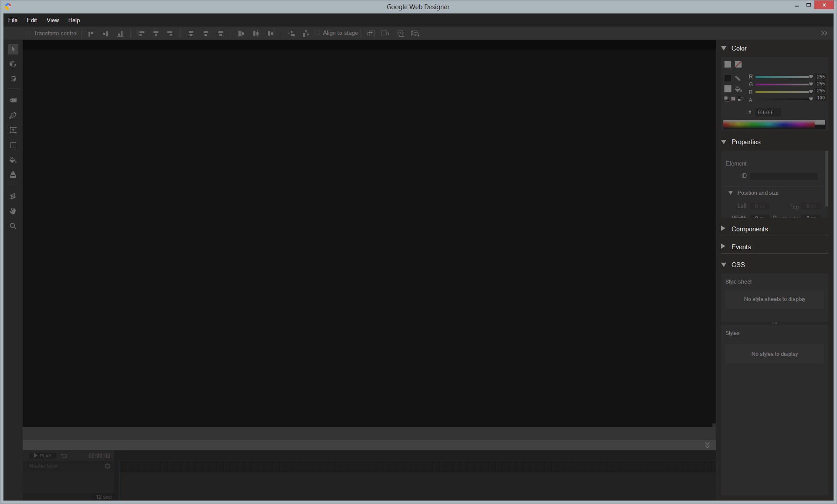Click the timeline layer settings gear
This screenshot has width=837, height=504.
107,466
